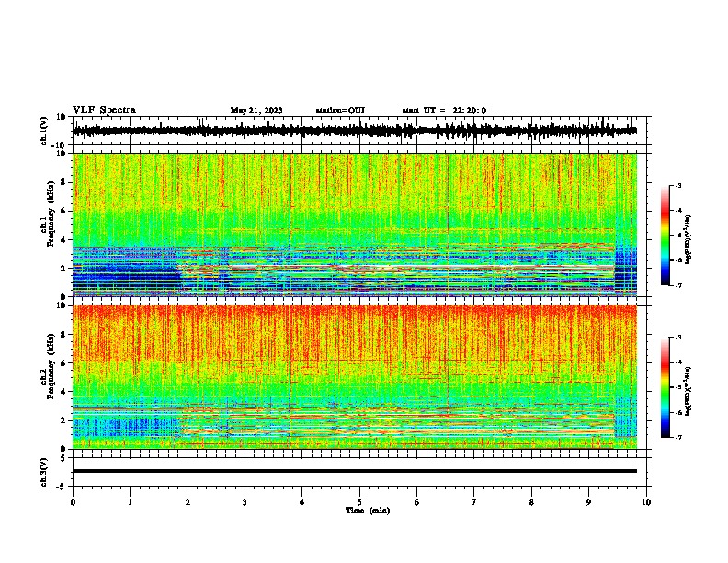Click the ch.3(V) axis label
Screen dimensions: 728x563
click(44, 472)
